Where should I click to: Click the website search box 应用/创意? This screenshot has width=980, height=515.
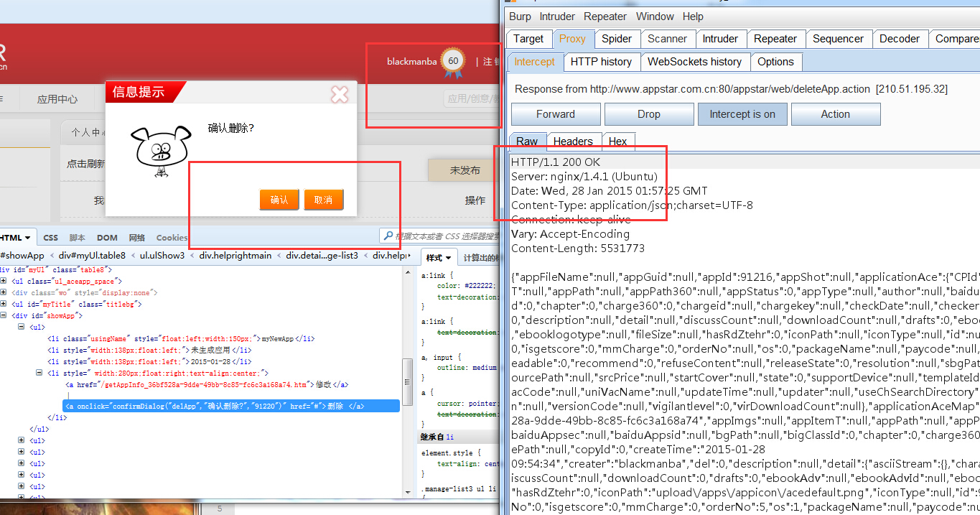[472, 98]
